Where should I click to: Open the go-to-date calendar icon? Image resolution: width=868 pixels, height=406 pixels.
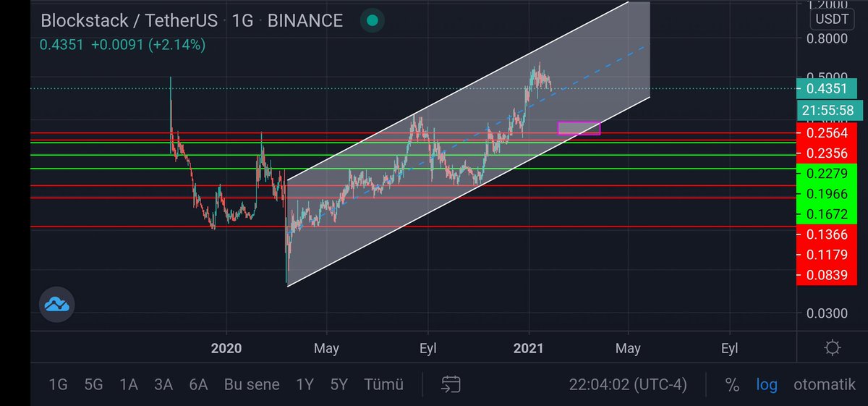[451, 384]
